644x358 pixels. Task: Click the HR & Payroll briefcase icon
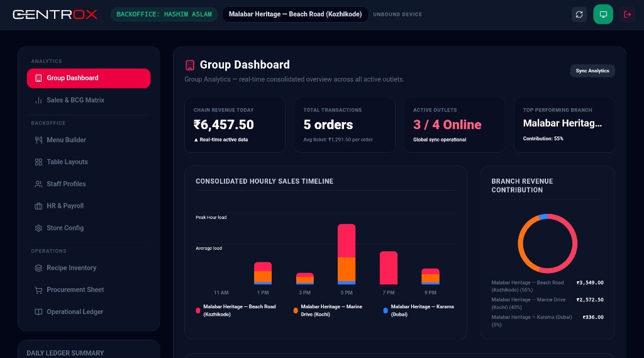38,206
